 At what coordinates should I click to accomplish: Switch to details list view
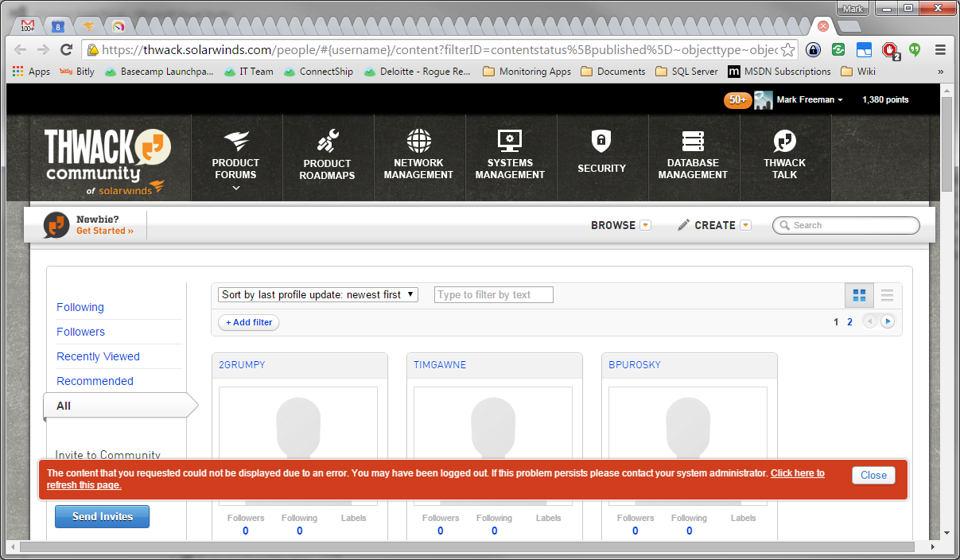pyautogui.click(x=888, y=296)
